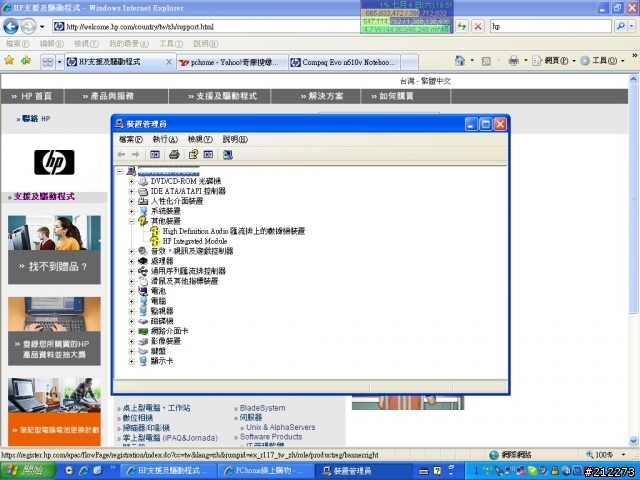
Task: Expand the 網路介面卡 node
Action: tap(131, 331)
